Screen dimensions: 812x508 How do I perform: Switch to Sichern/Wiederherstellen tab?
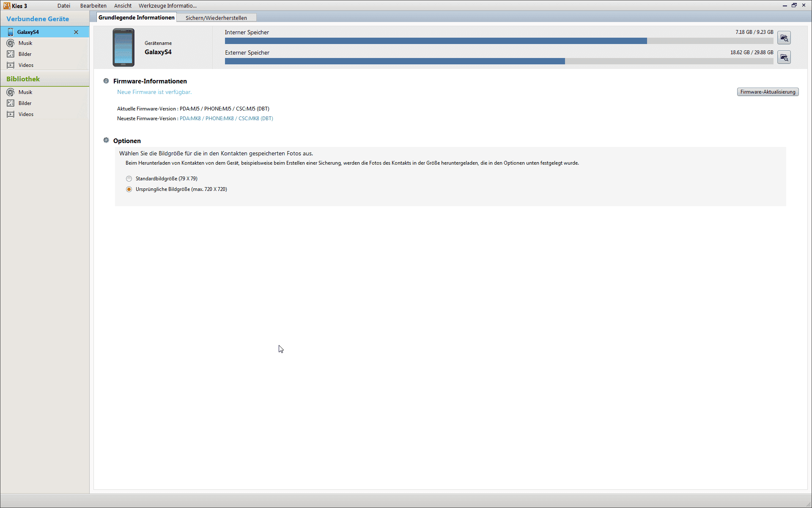[216, 18]
